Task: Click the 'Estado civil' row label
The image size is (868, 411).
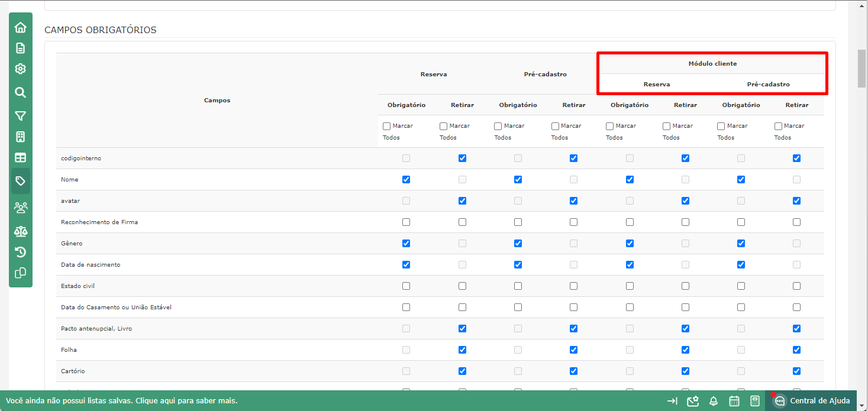Action: [78, 286]
